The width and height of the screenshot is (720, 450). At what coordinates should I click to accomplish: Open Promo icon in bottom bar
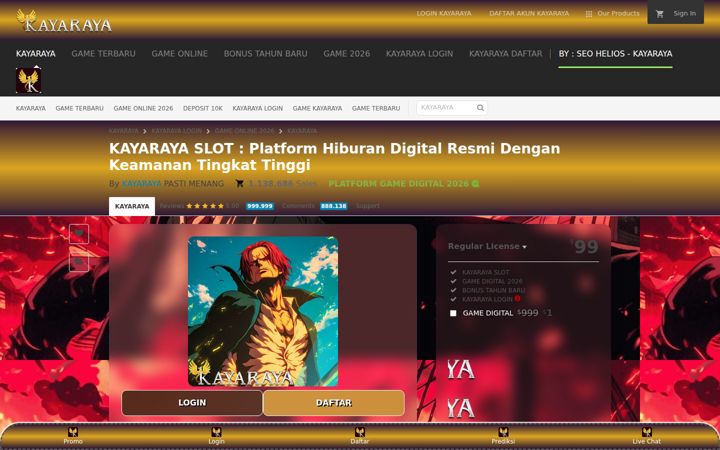73,432
